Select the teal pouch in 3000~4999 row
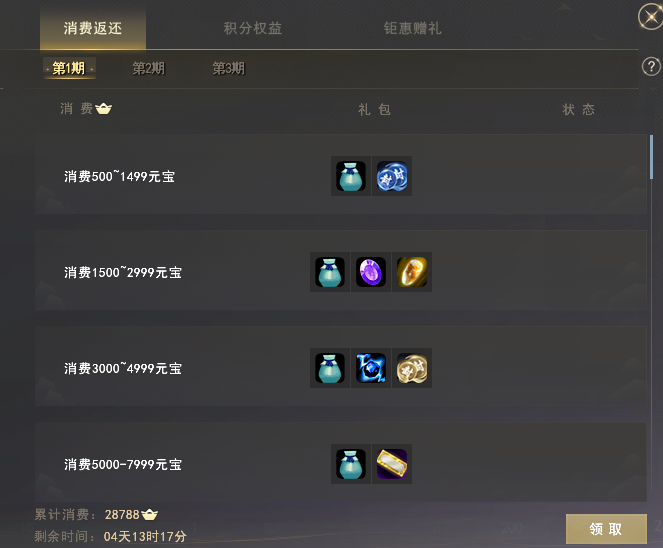 click(x=330, y=368)
